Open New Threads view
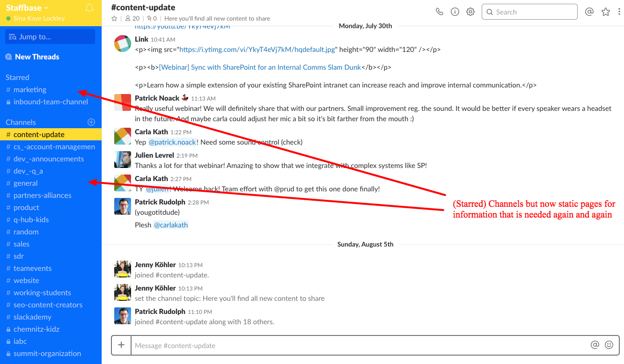This screenshot has height=364, width=624. 37,57
